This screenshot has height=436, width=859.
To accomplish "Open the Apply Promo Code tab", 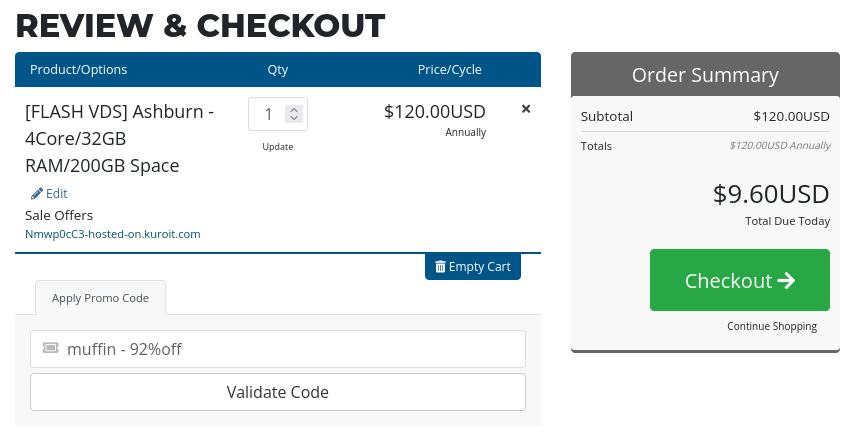I will tap(100, 298).
